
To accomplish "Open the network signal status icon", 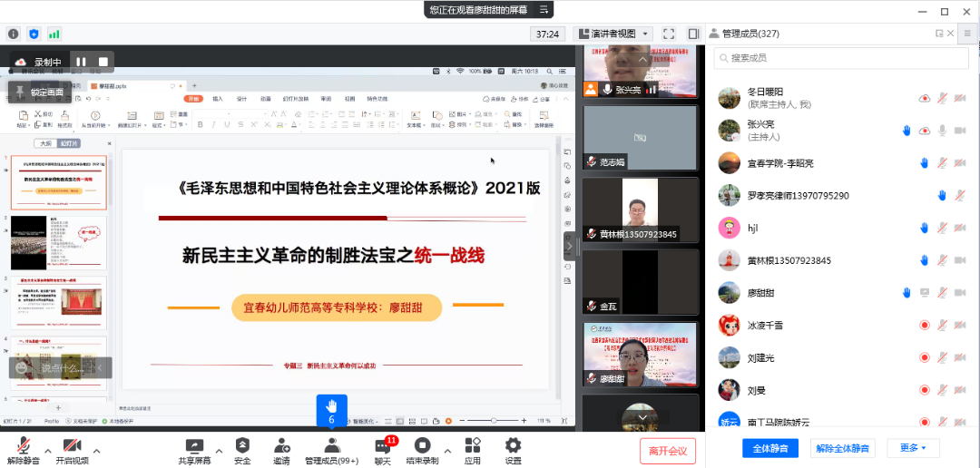I will [54, 34].
